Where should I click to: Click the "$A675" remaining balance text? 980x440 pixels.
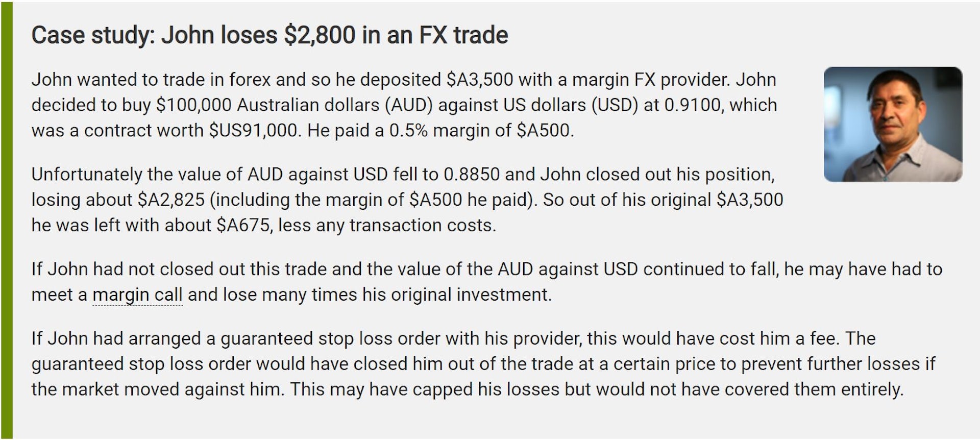[x=243, y=226]
